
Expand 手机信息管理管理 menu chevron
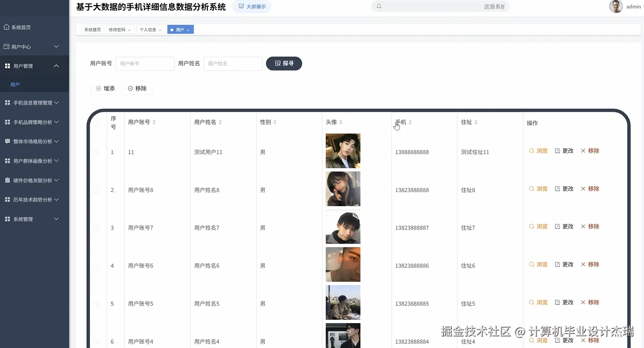pos(56,102)
